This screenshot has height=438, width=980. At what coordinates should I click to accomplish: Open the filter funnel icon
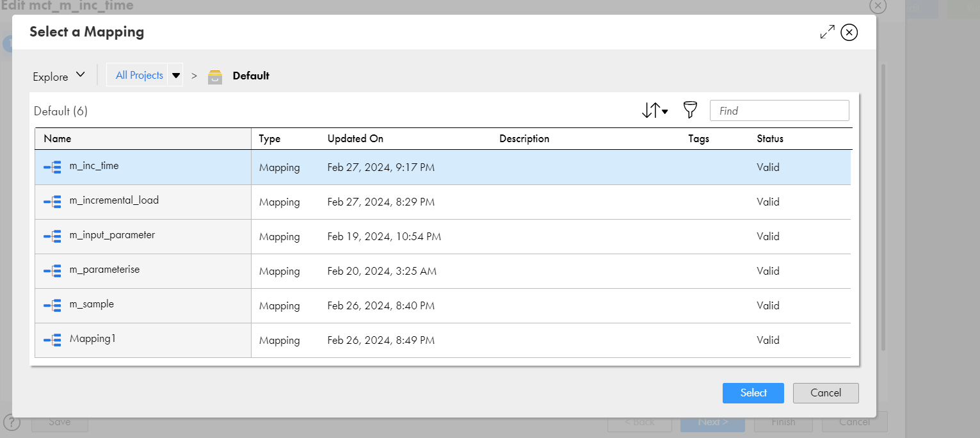pos(689,110)
